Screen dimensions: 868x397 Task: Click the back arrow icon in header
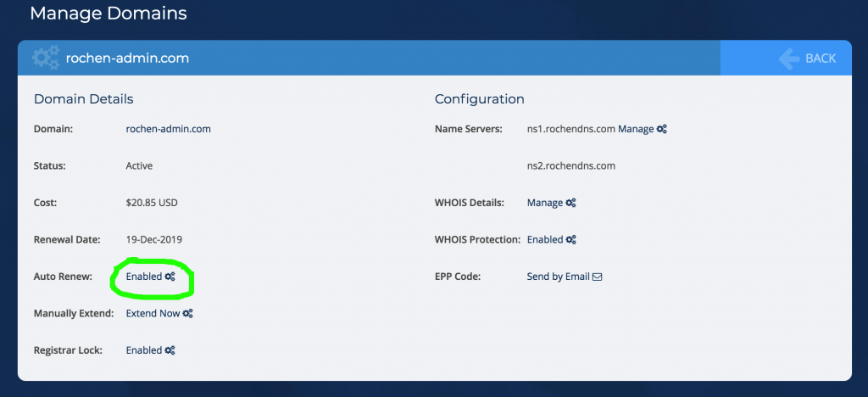point(789,59)
